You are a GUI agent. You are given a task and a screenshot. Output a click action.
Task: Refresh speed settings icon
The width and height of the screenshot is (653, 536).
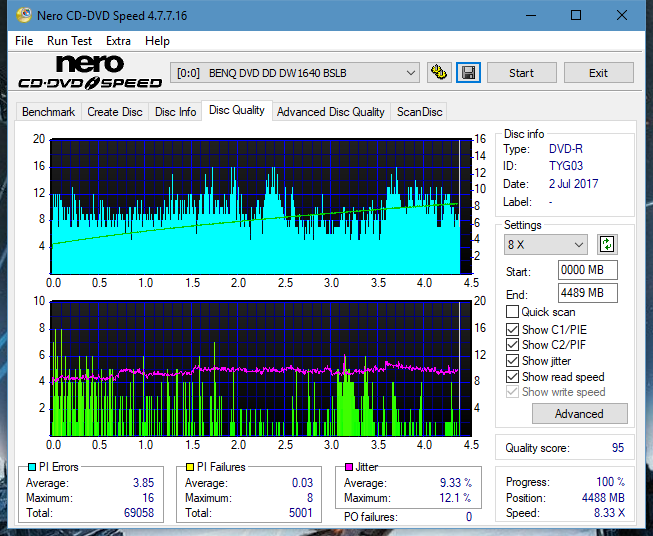coord(607,244)
